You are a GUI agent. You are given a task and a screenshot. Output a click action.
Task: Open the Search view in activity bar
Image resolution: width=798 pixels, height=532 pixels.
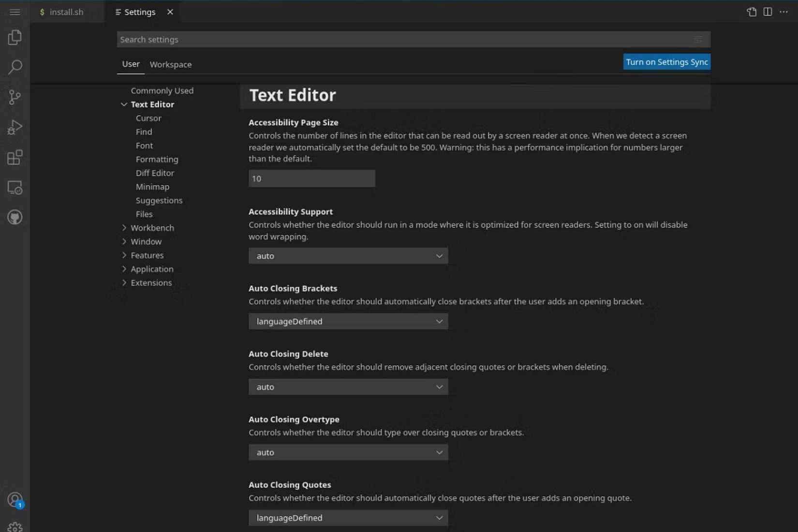coord(15,67)
